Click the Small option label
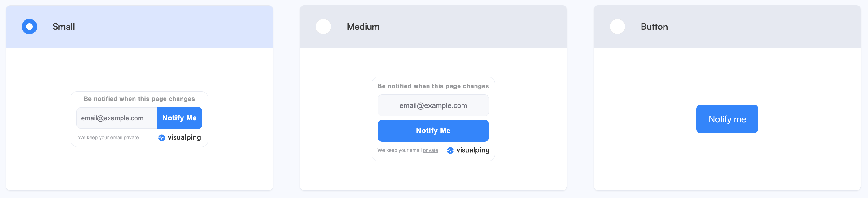 pyautogui.click(x=64, y=27)
